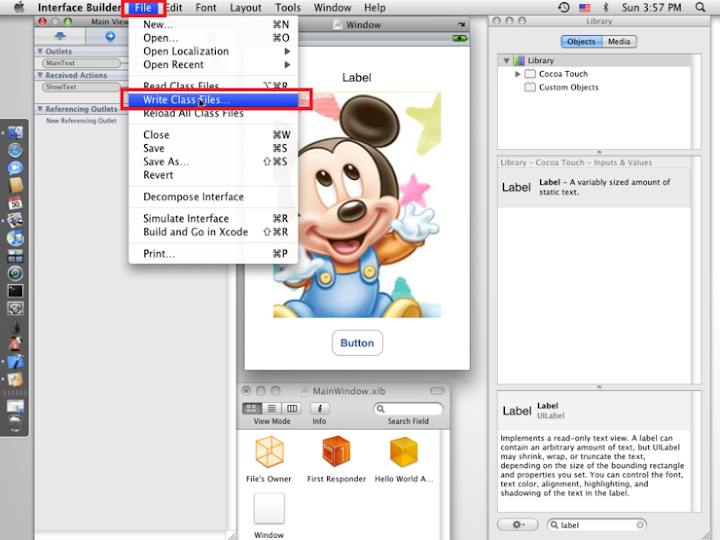Collapse the Library tree root
720x540 pixels.
[506, 61]
